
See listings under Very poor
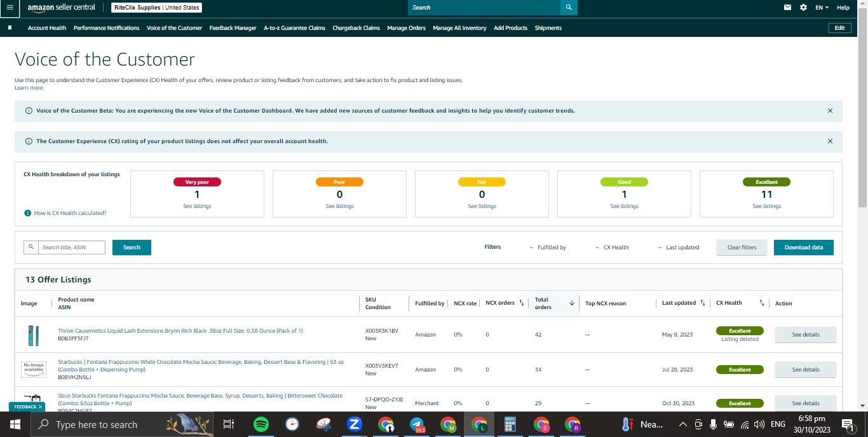[x=197, y=206]
